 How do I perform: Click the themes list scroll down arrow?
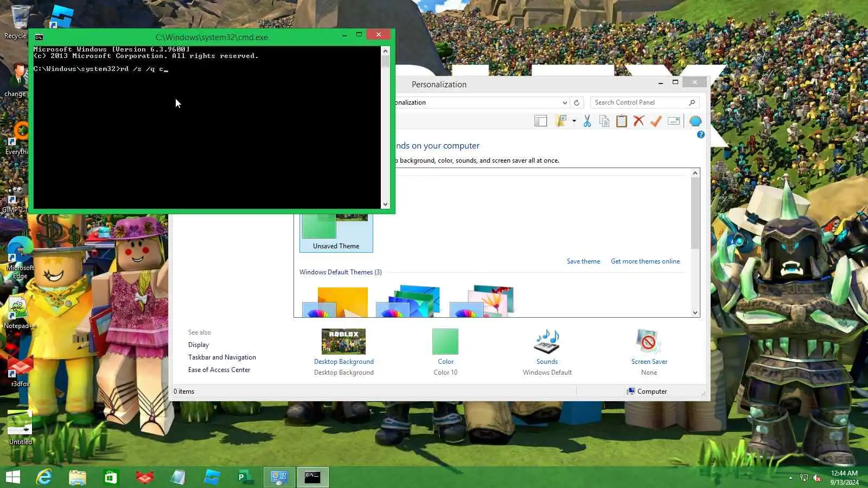coord(695,312)
